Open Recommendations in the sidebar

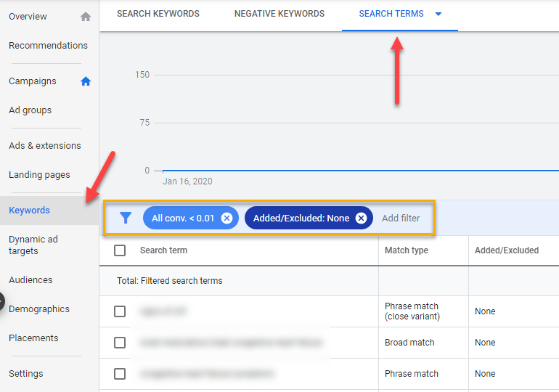click(x=48, y=46)
